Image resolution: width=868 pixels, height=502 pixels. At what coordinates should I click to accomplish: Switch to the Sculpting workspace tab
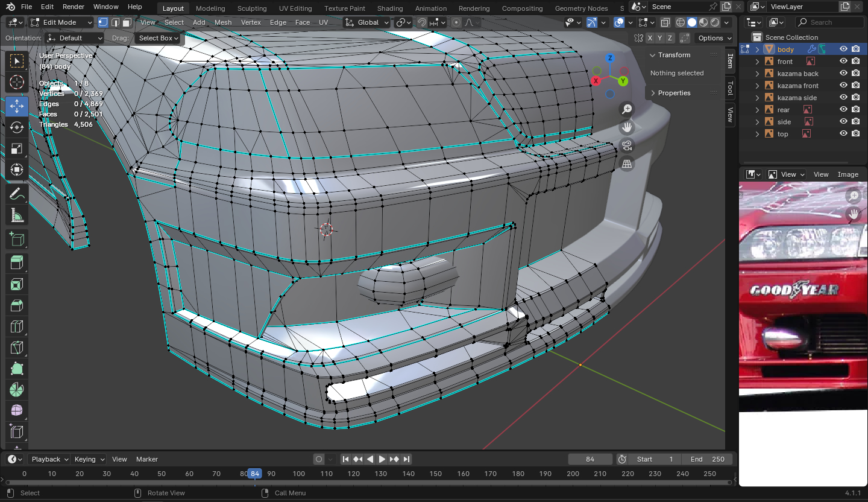click(x=252, y=8)
